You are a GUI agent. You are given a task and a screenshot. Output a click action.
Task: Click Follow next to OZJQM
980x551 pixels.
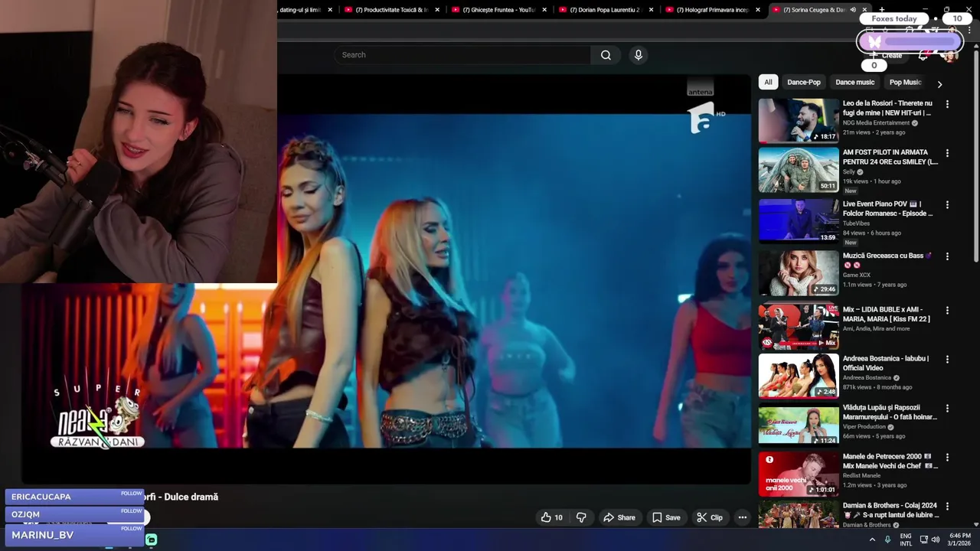[x=131, y=511]
